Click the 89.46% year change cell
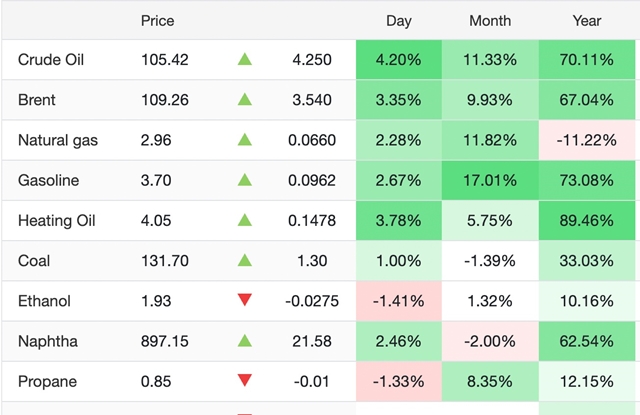The width and height of the screenshot is (640, 415). point(587,220)
